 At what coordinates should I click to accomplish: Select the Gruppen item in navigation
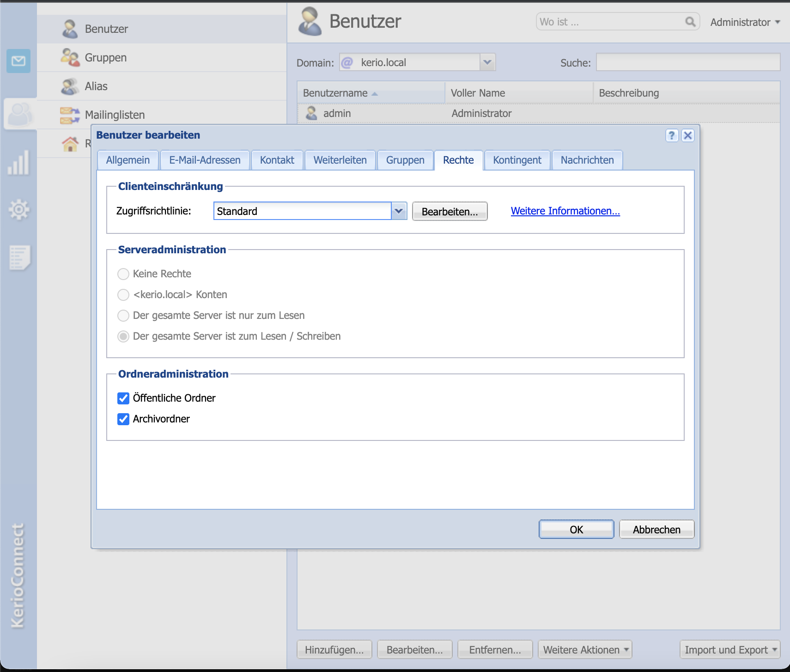pyautogui.click(x=105, y=58)
